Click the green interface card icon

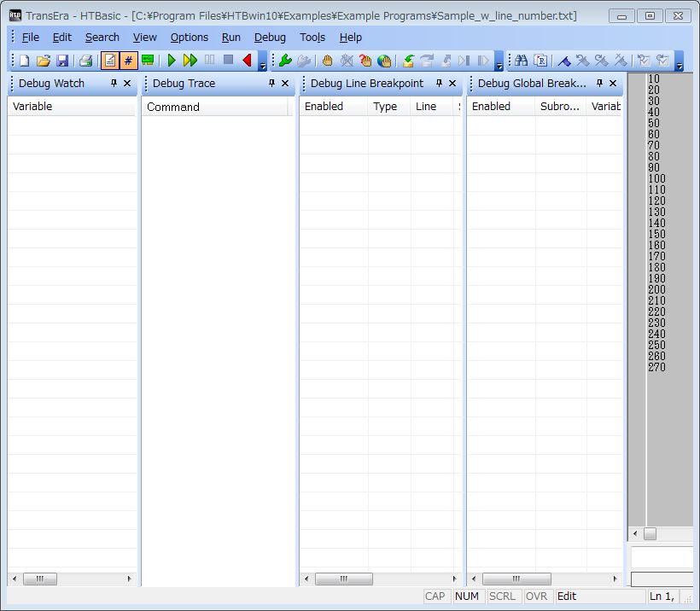(148, 61)
